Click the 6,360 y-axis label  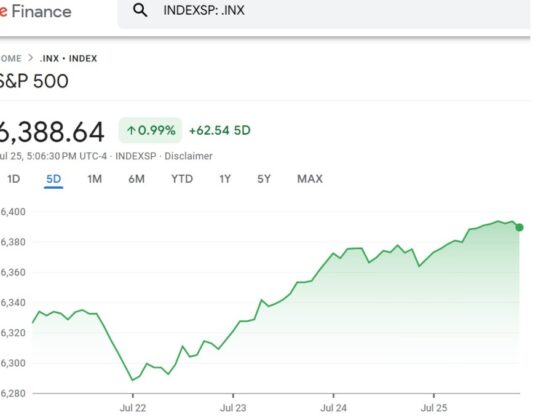(13, 272)
